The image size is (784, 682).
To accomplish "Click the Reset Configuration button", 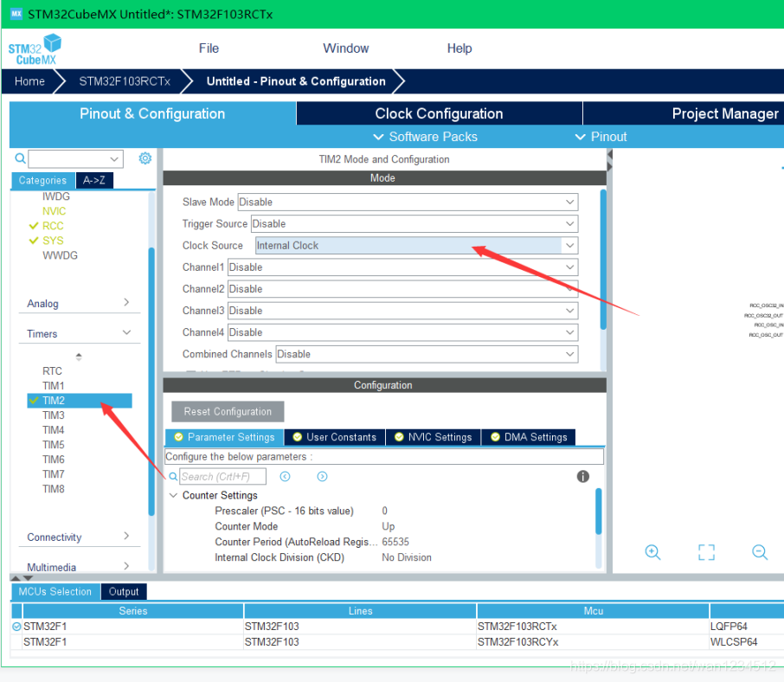I will tap(228, 412).
